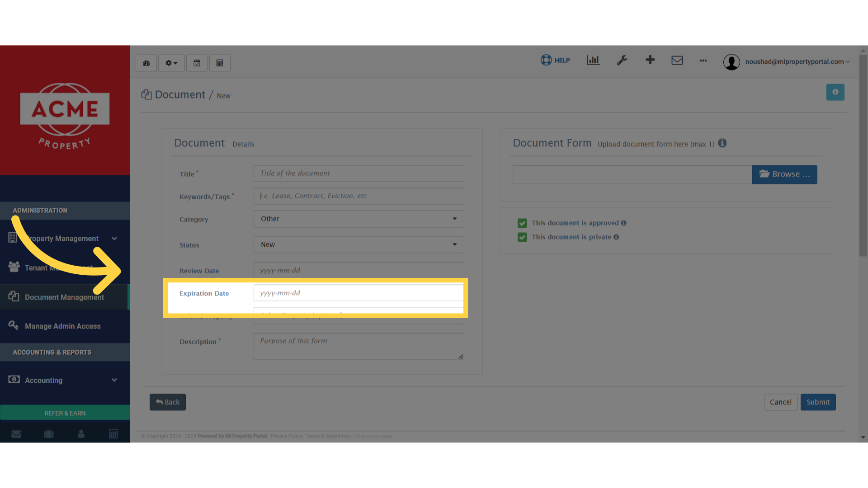Click the Expiration Date field
Screen dimensions: 868x488
pyautogui.click(x=359, y=293)
